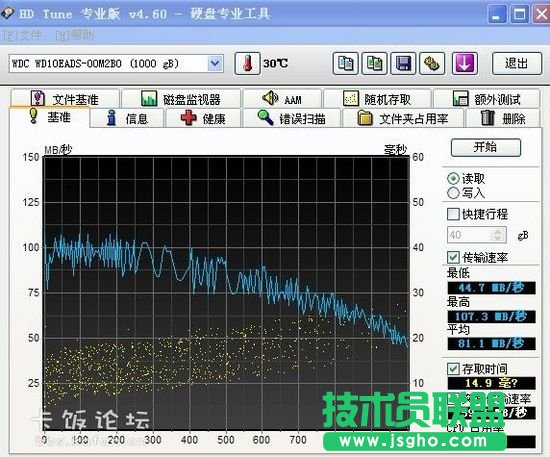Enable the 快捷行程 short stroke checkbox
The image size is (550, 457).
pyautogui.click(x=453, y=214)
